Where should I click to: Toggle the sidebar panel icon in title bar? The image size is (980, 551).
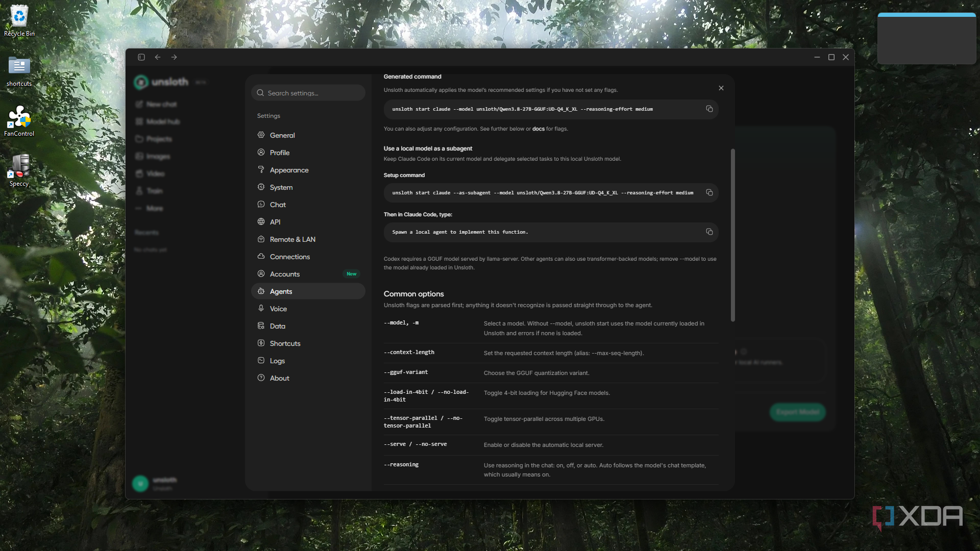pyautogui.click(x=141, y=57)
